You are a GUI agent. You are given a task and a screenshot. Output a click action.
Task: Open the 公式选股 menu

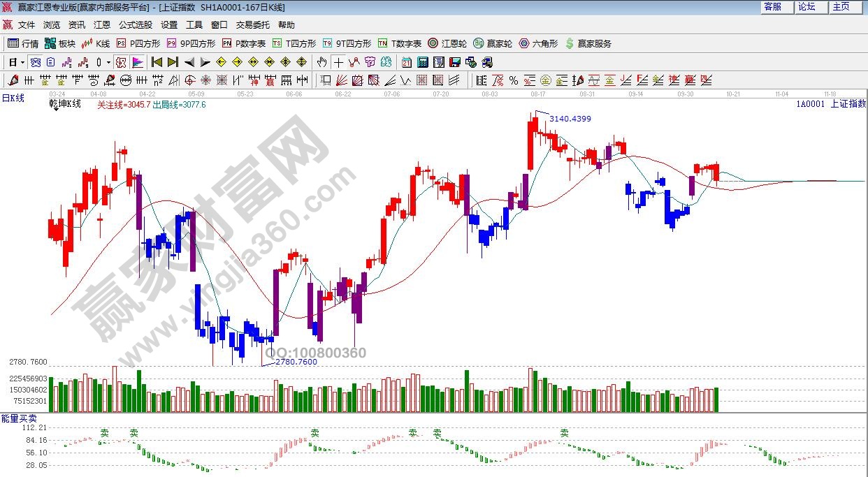[135, 24]
